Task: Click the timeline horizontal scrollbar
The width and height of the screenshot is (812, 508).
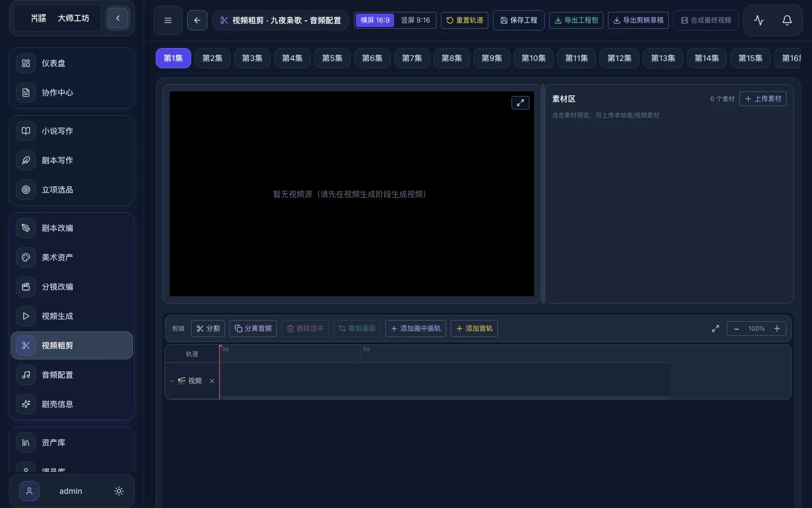Action: tap(445, 397)
